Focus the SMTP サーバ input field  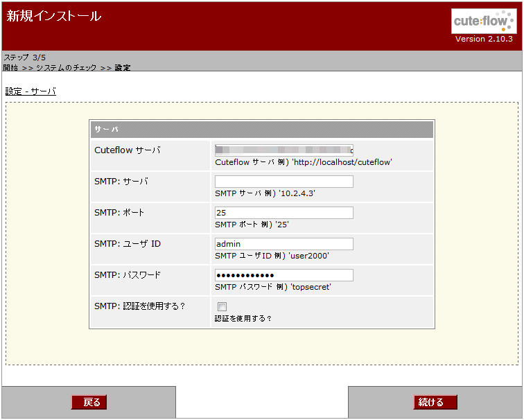283,182
